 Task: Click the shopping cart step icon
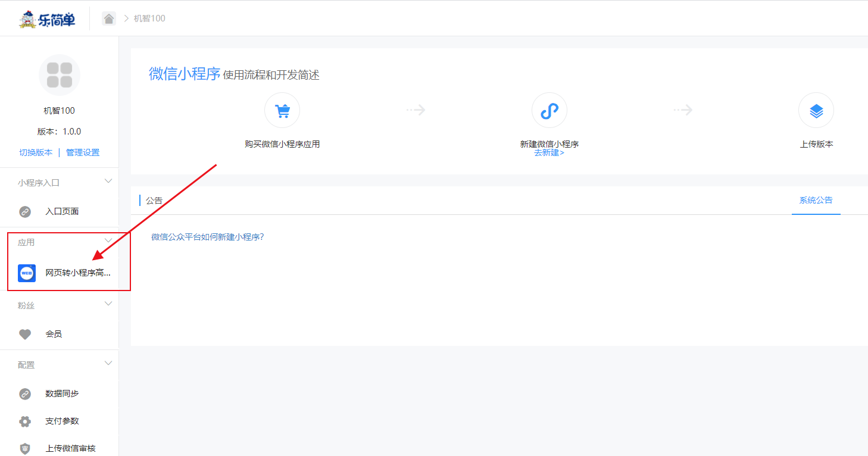(x=282, y=111)
